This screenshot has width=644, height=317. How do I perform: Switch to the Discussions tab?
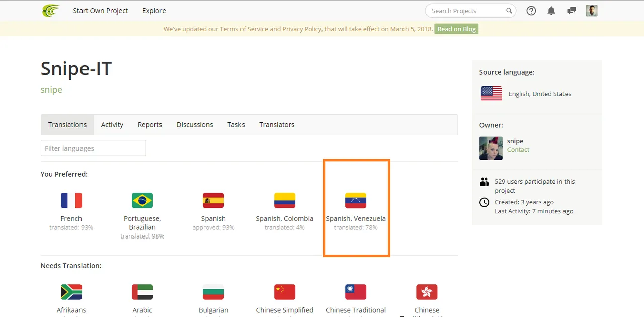[x=195, y=125]
